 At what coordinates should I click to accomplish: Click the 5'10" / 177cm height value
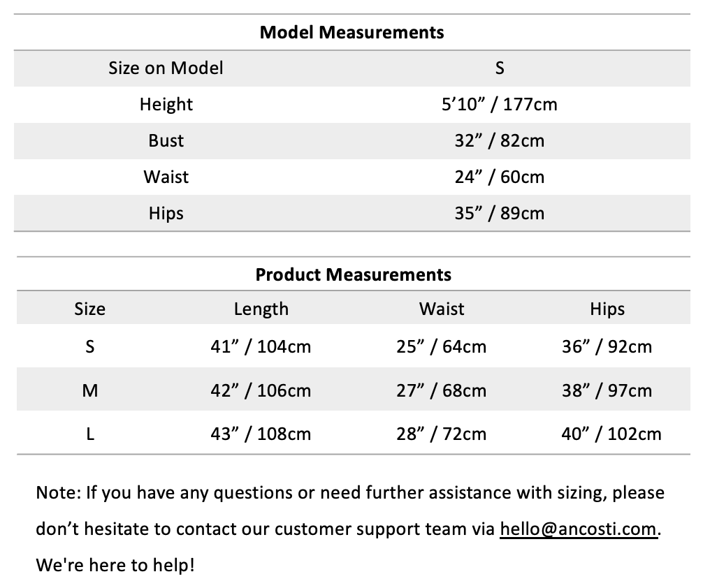(499, 104)
